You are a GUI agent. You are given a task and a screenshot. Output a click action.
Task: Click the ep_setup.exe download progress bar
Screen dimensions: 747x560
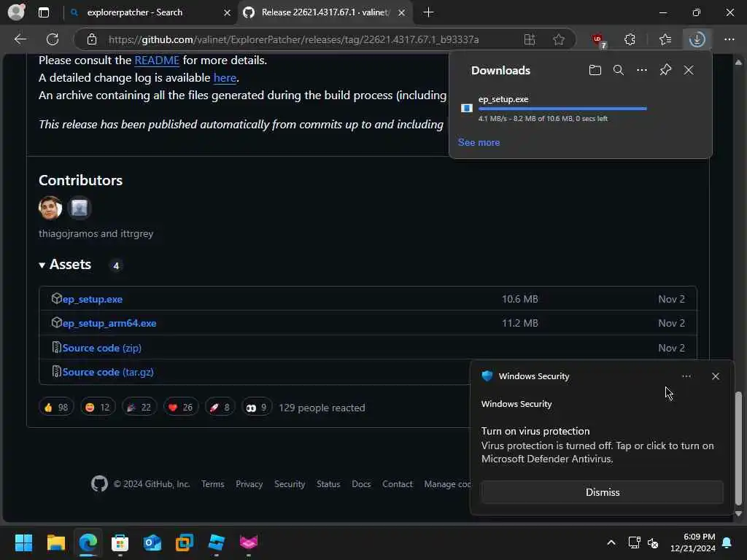[x=562, y=109]
